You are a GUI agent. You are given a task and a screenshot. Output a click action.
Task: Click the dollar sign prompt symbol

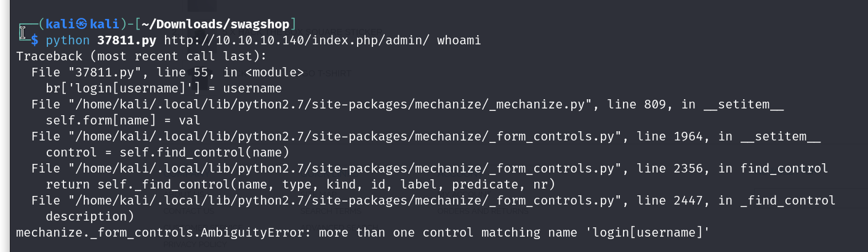point(34,41)
